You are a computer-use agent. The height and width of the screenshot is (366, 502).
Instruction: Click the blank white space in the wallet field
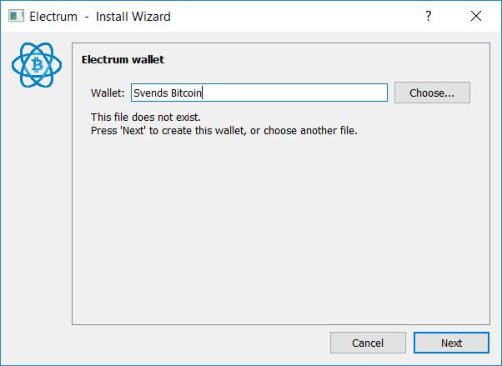tap(295, 93)
